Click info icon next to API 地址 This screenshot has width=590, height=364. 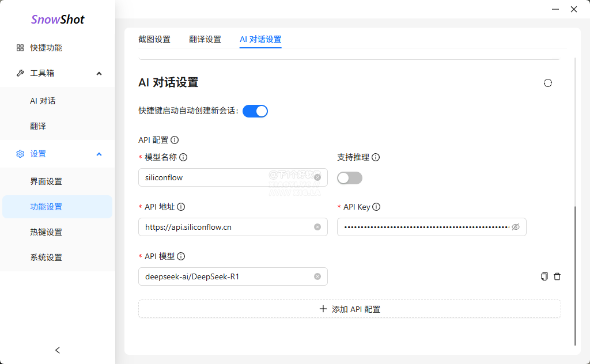(181, 207)
